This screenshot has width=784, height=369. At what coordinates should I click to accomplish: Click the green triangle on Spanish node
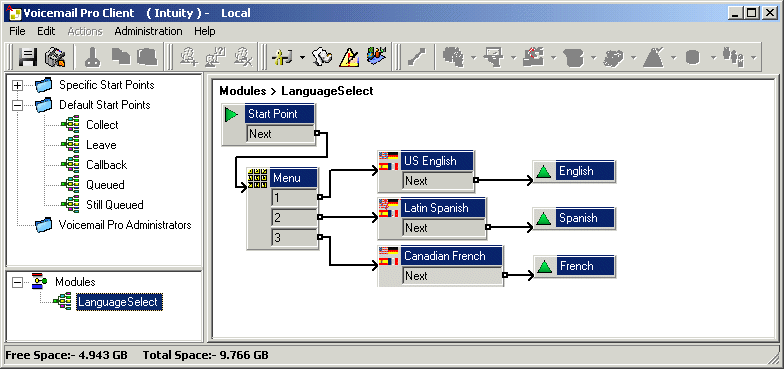[x=544, y=218]
